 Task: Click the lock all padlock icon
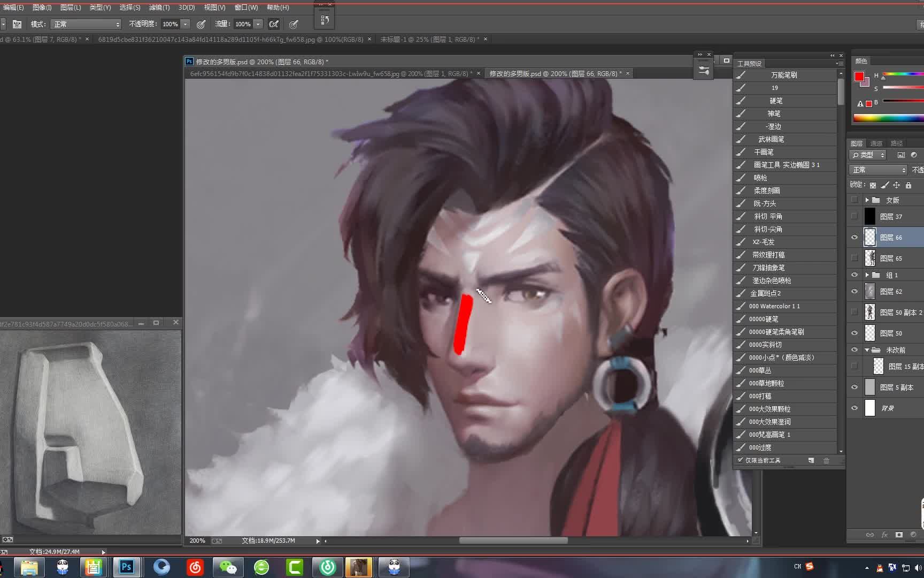click(x=908, y=185)
